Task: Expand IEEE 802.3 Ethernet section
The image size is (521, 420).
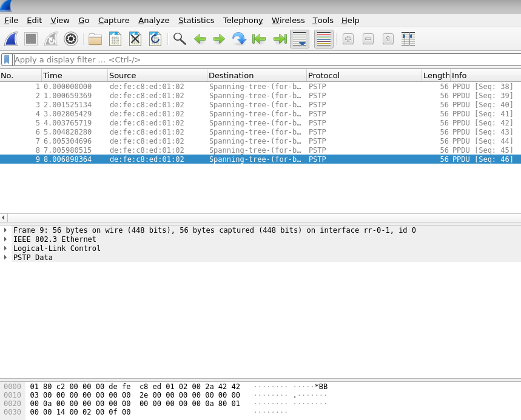Action: [x=5, y=239]
